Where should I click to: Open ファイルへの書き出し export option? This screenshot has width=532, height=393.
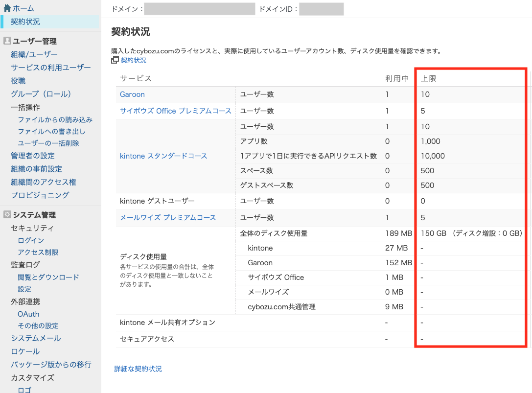[x=51, y=131]
